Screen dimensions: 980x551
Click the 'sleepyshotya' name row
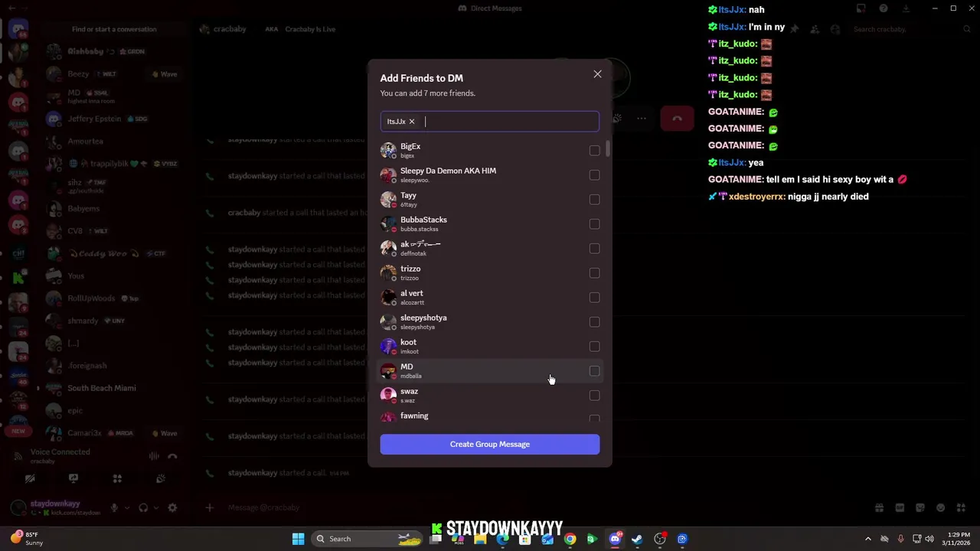[423, 318]
